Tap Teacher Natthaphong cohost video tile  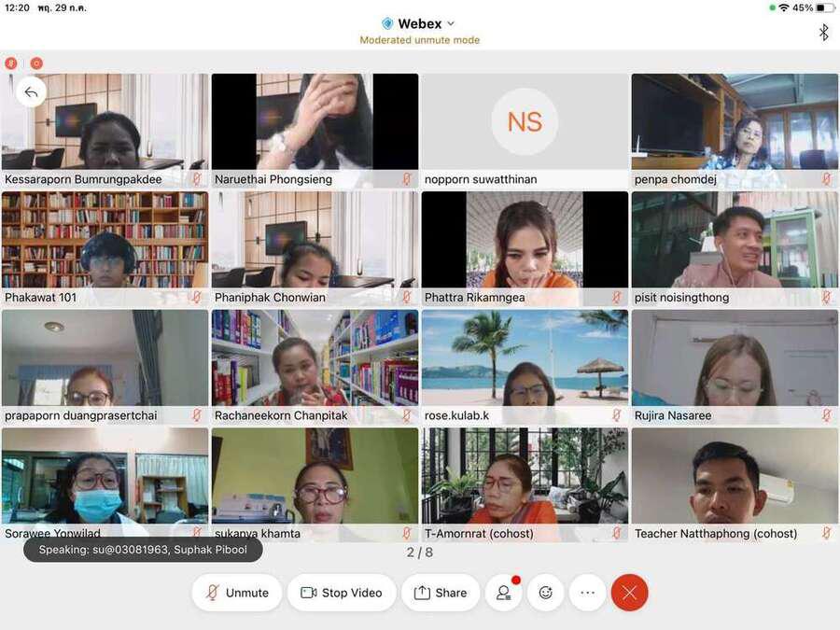[x=735, y=476]
